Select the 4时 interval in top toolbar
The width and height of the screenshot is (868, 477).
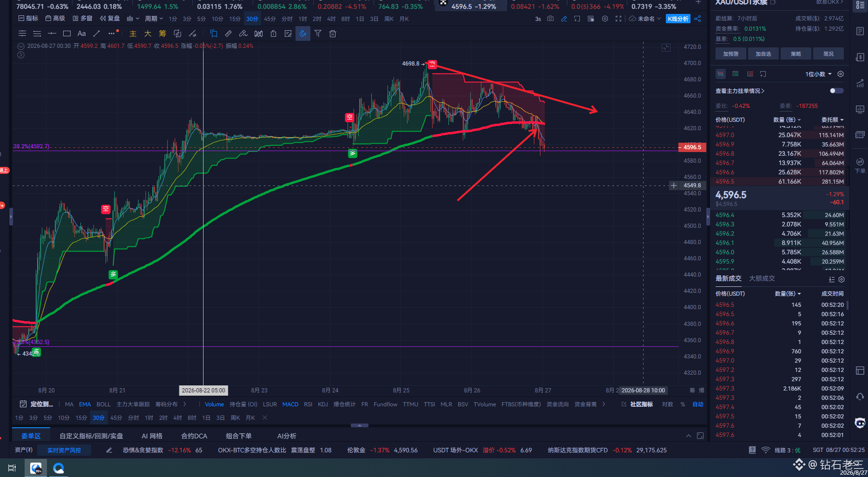point(331,19)
